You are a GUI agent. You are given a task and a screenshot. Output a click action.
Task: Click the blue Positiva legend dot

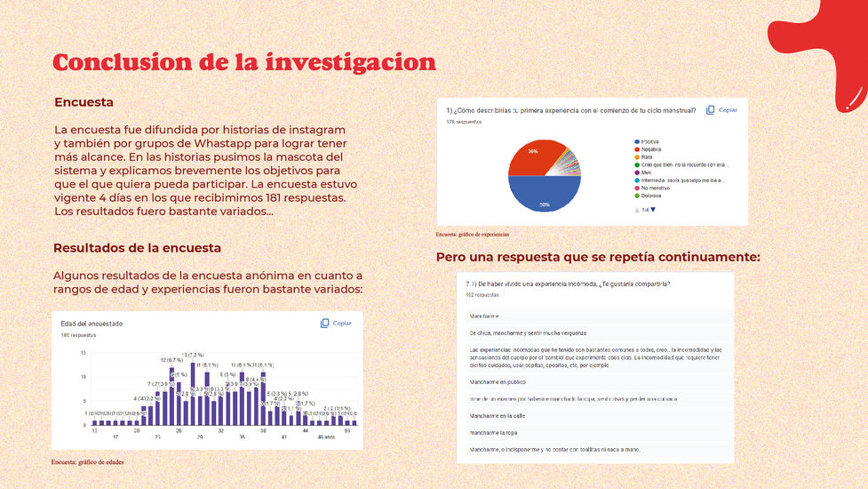pyautogui.click(x=637, y=141)
